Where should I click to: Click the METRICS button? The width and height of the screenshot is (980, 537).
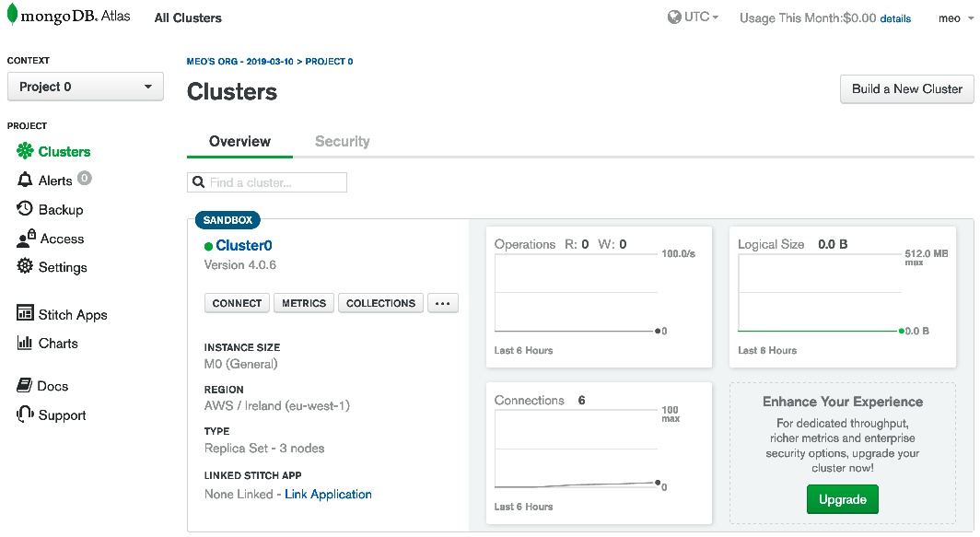point(304,303)
